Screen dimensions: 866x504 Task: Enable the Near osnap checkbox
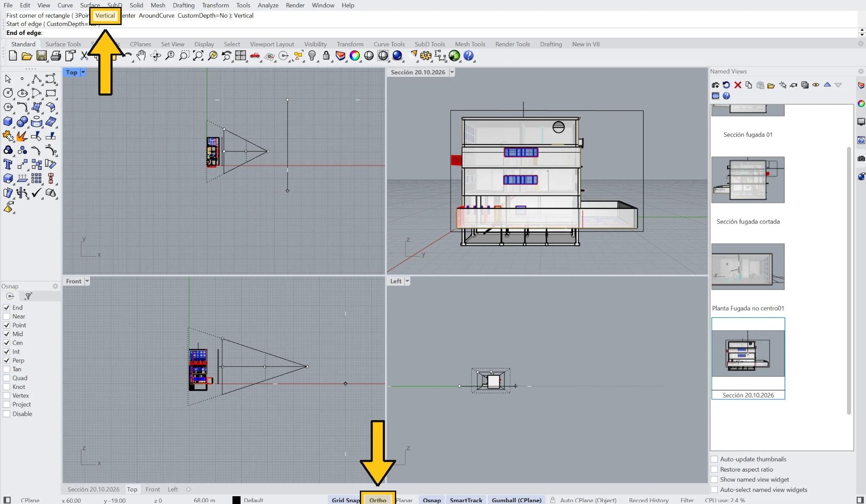[x=6, y=316]
